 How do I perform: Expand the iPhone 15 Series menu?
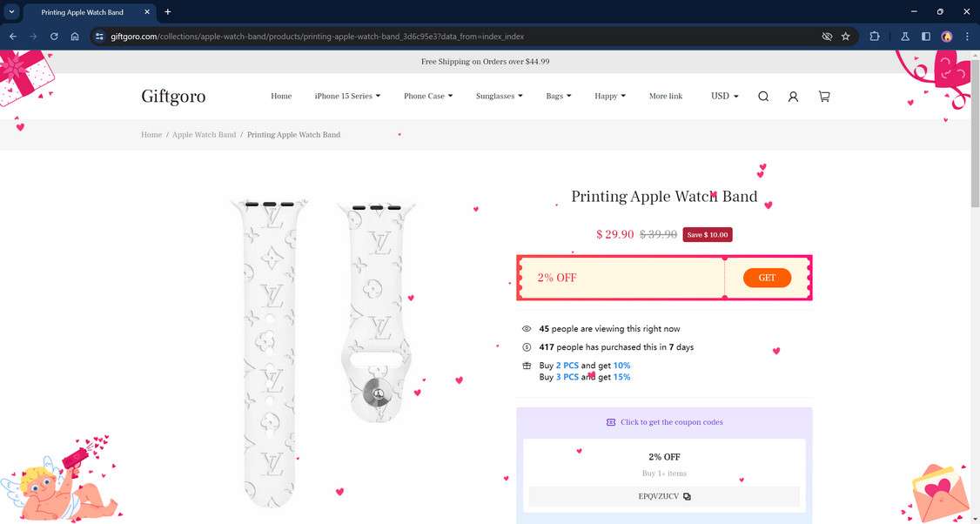346,96
